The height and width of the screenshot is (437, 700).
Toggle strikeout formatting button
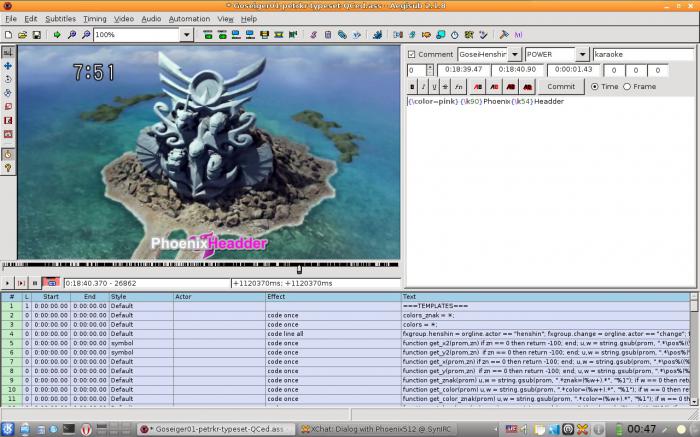[x=445, y=87]
